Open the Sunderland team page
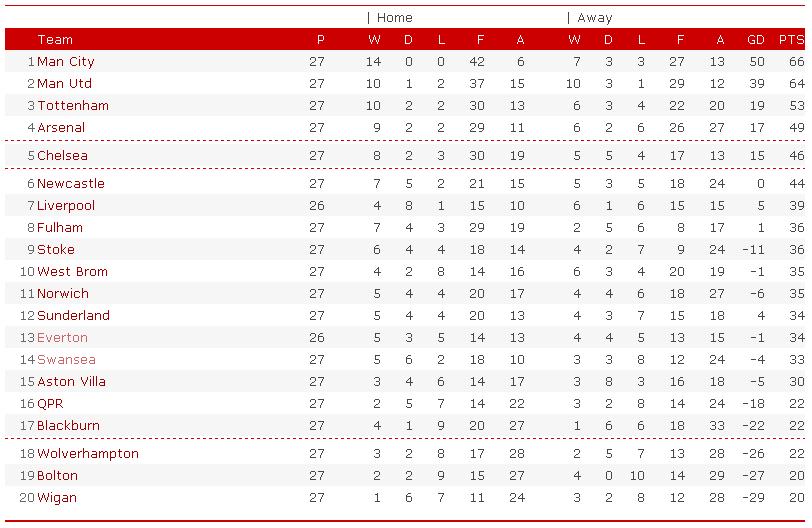Viewport: 812px width, 528px height. point(73,316)
